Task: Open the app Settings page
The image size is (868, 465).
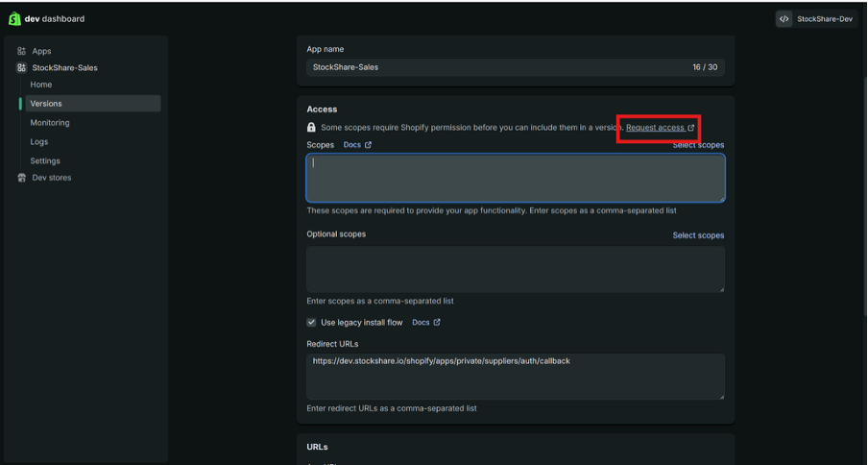Action: (x=45, y=161)
